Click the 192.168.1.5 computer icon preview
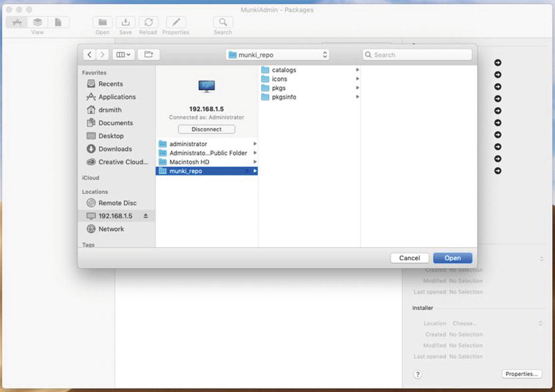 pos(207,86)
